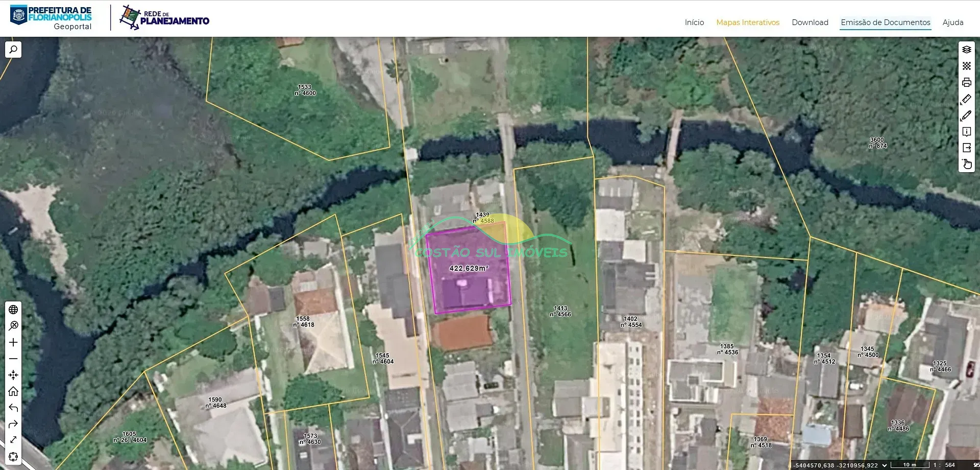
Task: Return to home map extent
Action: 13,391
